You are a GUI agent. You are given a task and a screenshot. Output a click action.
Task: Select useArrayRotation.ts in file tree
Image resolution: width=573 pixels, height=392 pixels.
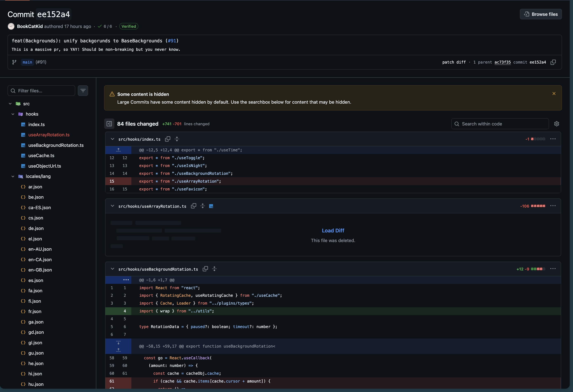(x=49, y=135)
